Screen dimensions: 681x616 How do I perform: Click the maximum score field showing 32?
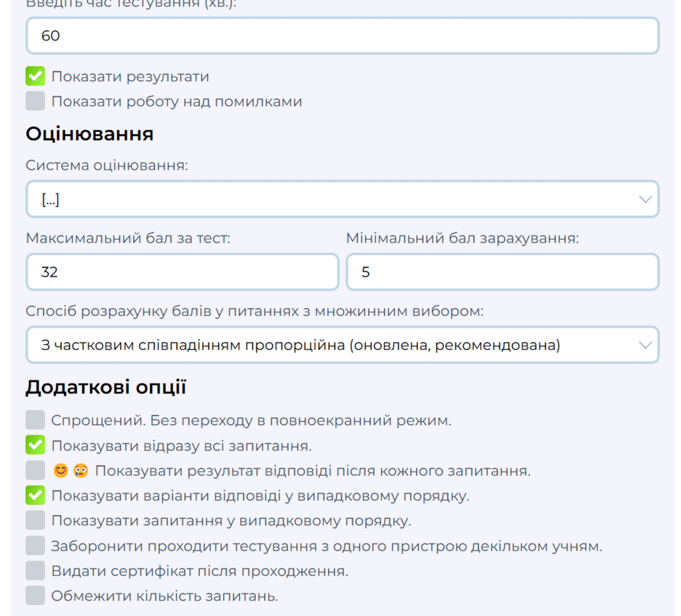pyautogui.click(x=183, y=272)
